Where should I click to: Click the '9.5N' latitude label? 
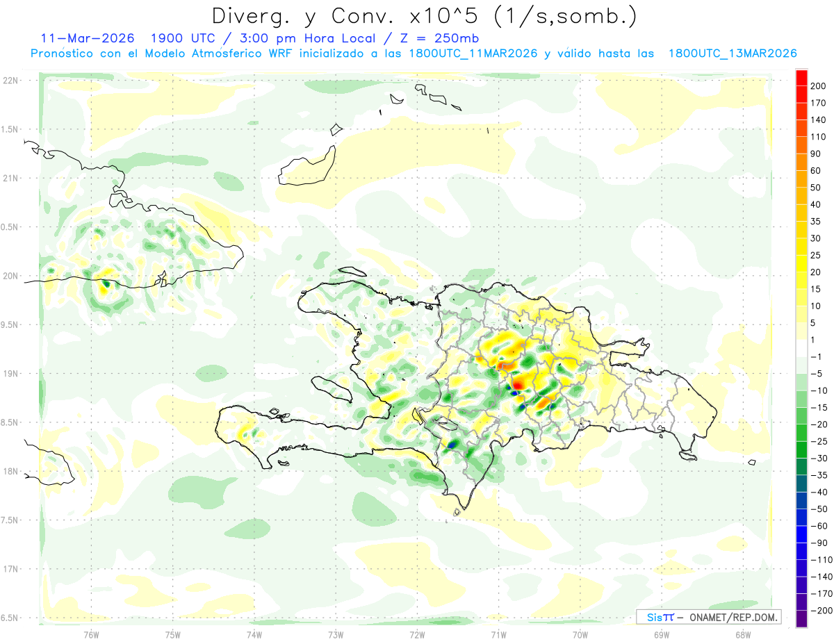point(10,325)
